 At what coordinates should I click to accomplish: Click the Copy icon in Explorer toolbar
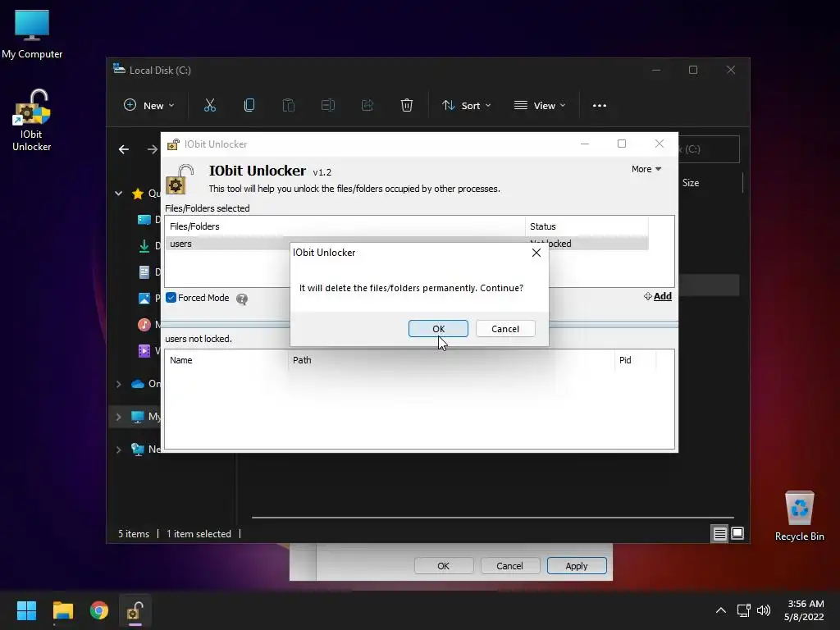(x=249, y=106)
